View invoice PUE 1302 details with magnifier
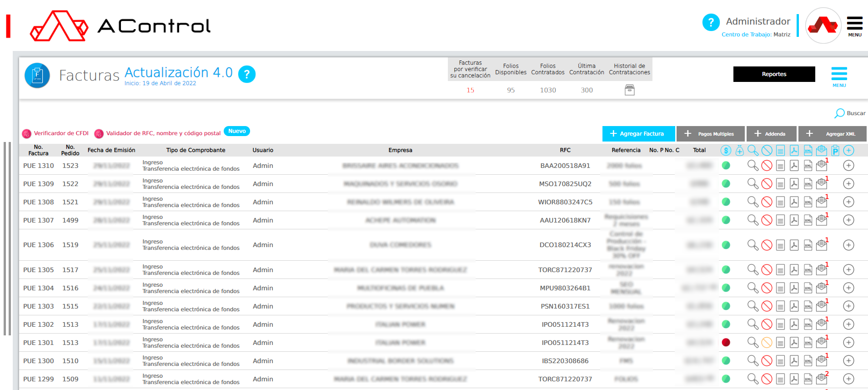Image resolution: width=868 pixels, height=390 pixels. [753, 324]
